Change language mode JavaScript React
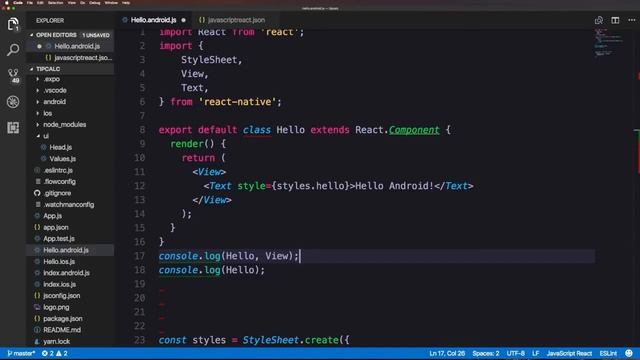The height and width of the screenshot is (360, 640). pos(569,353)
